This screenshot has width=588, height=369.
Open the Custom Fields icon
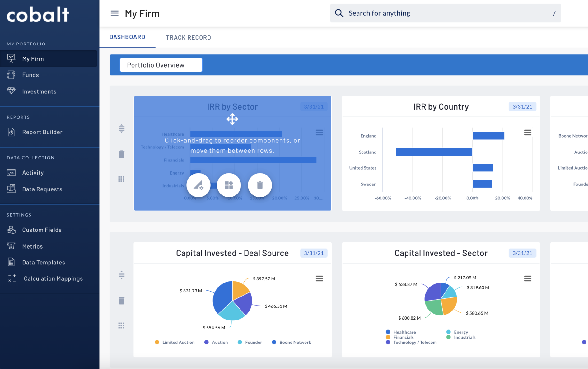(11, 230)
